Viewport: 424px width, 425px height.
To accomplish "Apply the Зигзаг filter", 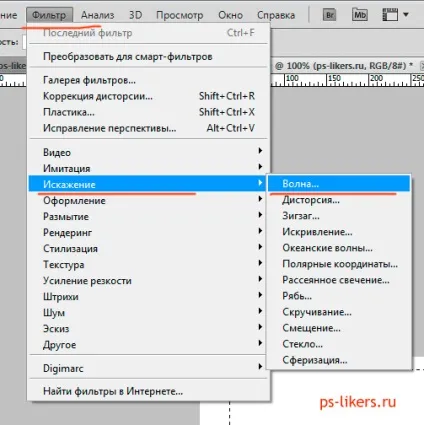I will point(339,216).
